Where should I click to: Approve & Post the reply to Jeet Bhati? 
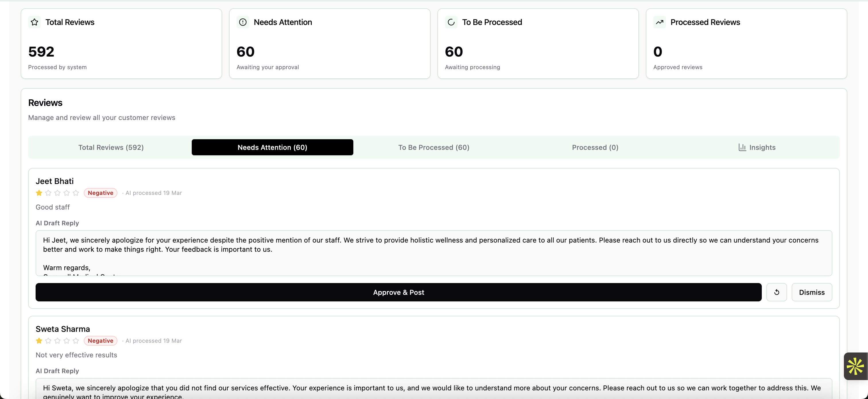pos(399,292)
